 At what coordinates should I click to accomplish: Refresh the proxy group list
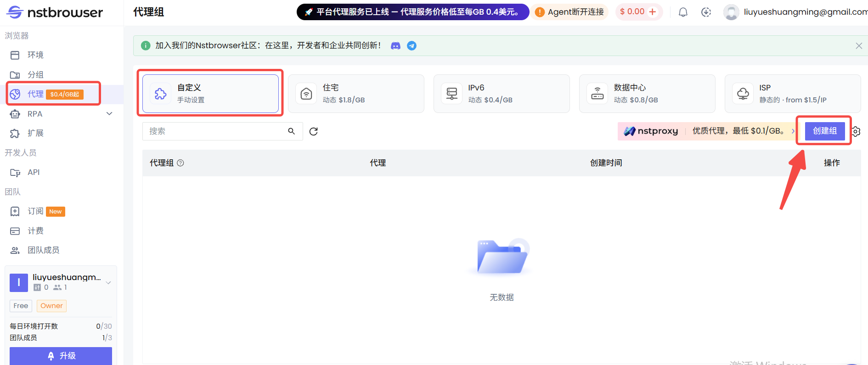coord(314,132)
